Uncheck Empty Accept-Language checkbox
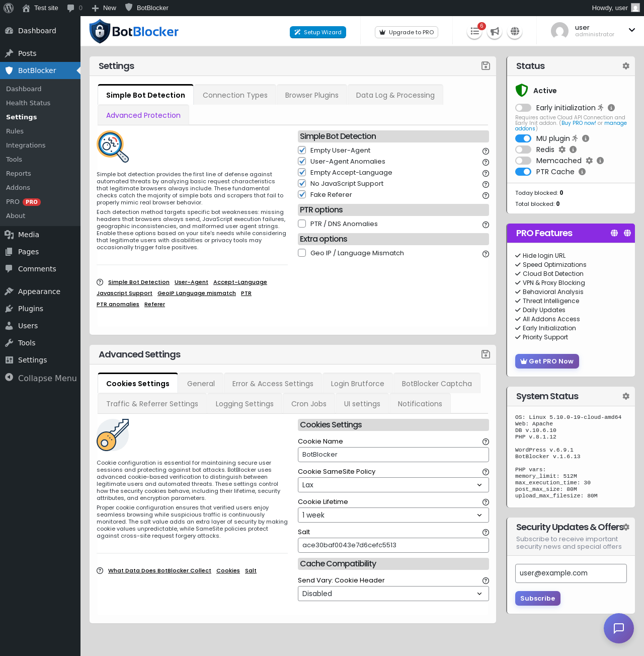Screen dimensions: 644x656 point(302,172)
